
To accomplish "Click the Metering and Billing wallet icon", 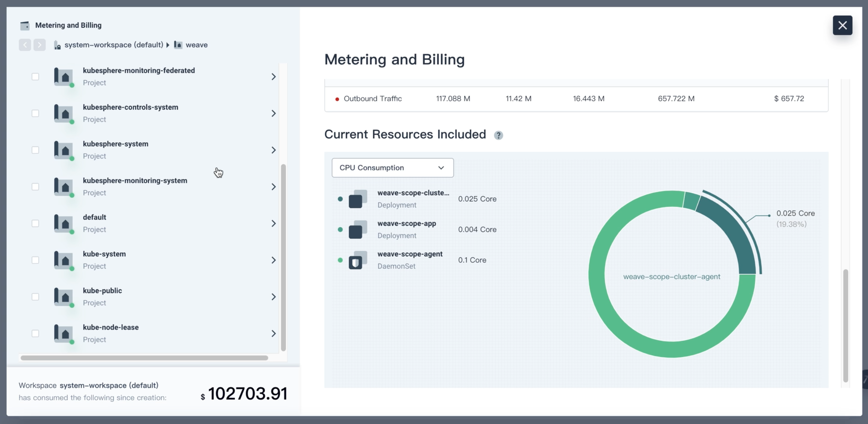I will coord(25,25).
